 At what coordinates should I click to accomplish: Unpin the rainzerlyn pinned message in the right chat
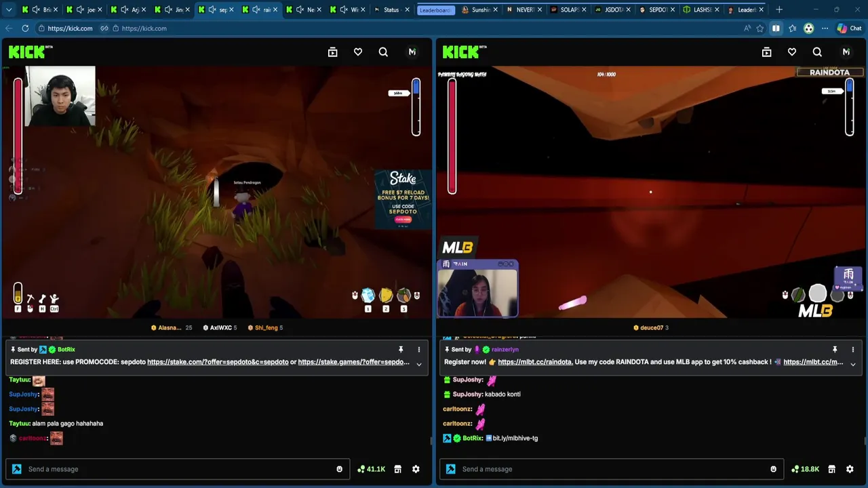[x=835, y=350]
